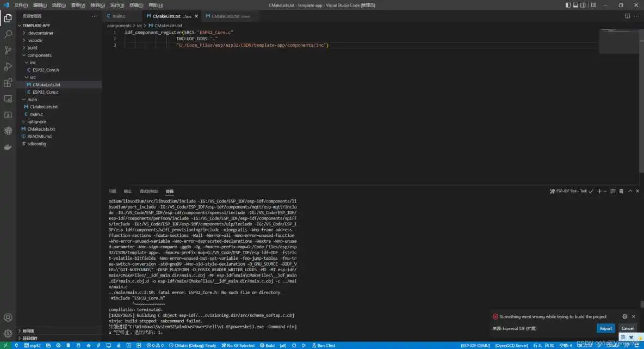Screen dimensions: 644x349
Task: Open the Run and Debug view
Action: (x=8, y=66)
